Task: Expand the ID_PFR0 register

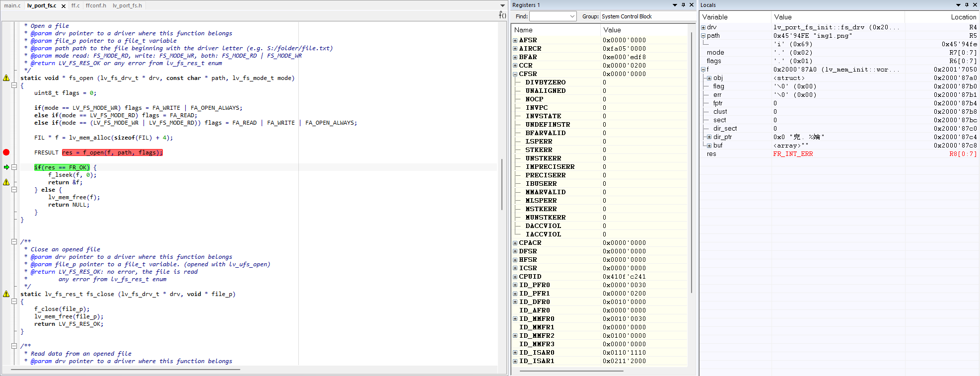Action: [515, 285]
